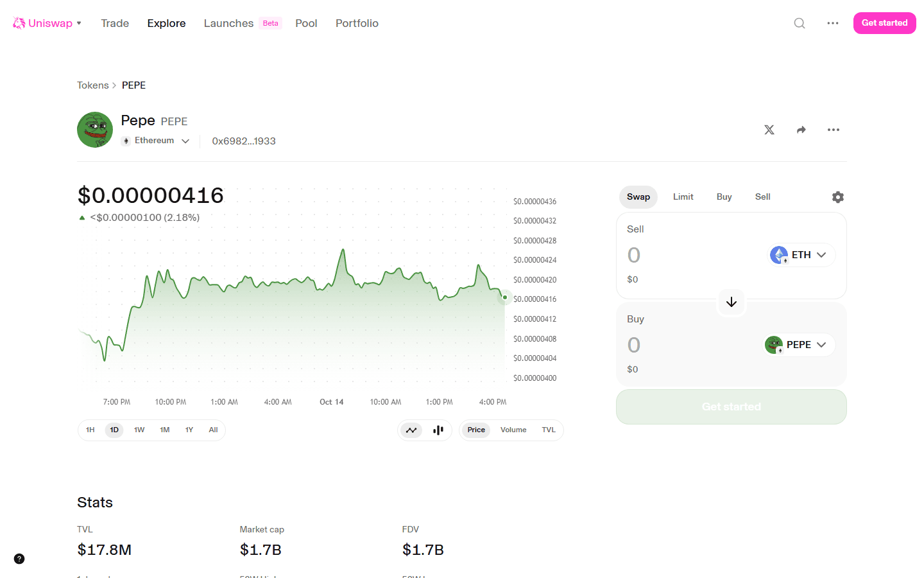Show Volume chart data
The image size is (924, 578).
click(x=513, y=430)
